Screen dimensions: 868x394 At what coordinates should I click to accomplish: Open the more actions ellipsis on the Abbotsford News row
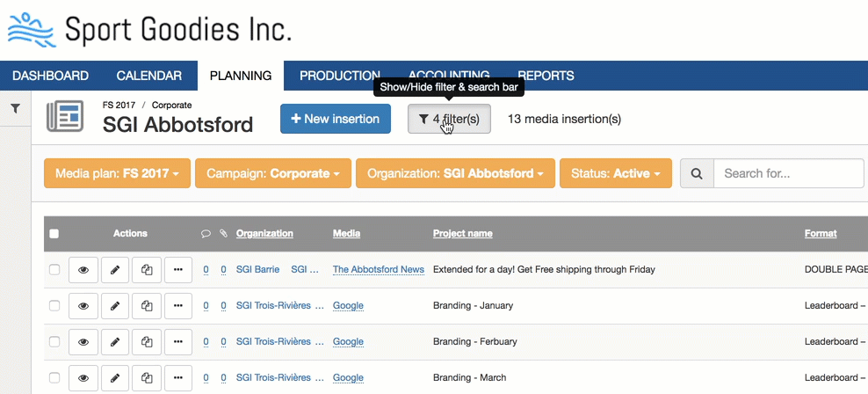coord(177,269)
